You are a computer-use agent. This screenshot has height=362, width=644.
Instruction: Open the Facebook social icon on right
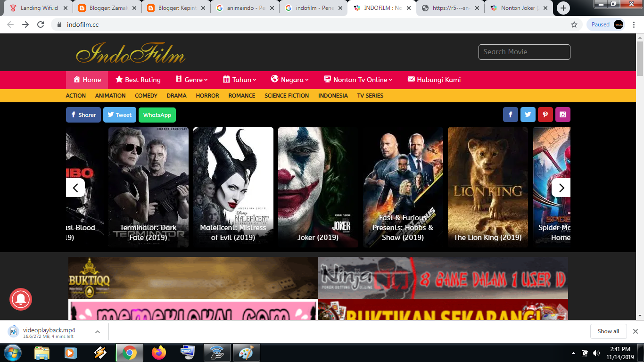[x=511, y=115]
